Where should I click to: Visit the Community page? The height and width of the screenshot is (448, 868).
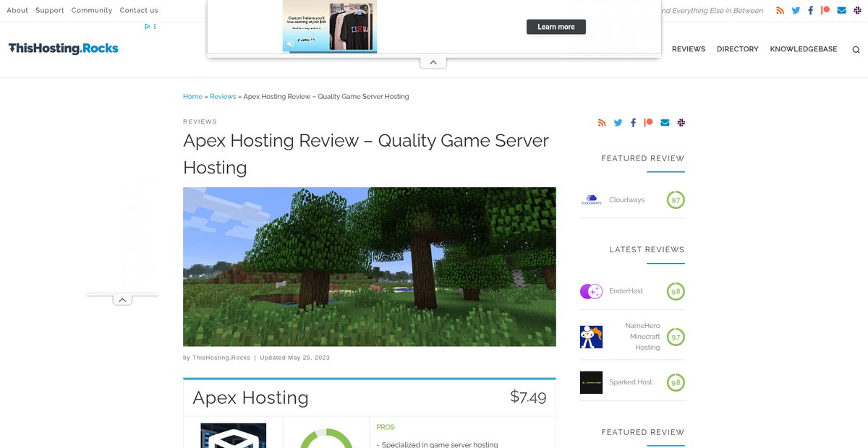coord(92,10)
